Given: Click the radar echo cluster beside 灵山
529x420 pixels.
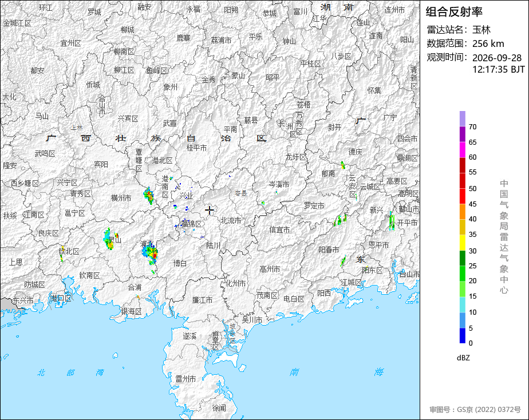Looking at the screenshot, I should 109,239.
